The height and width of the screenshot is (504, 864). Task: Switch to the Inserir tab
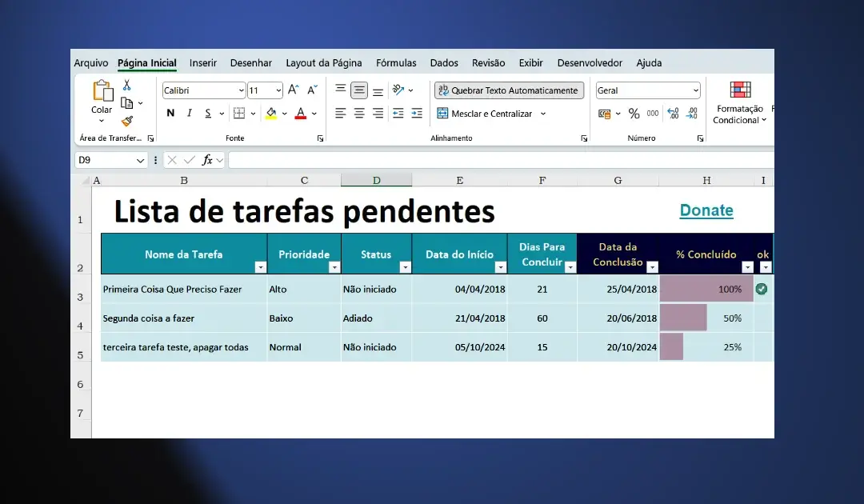click(203, 63)
